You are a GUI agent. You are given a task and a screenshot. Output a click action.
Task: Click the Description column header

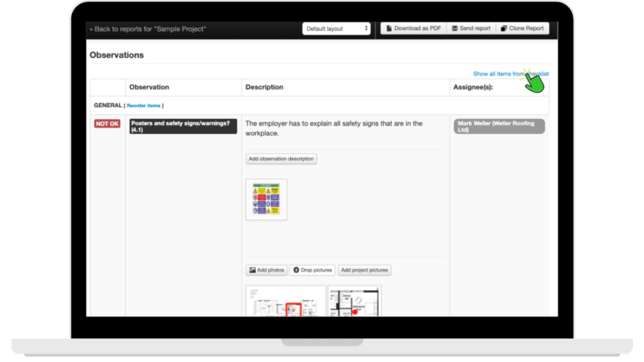click(264, 87)
